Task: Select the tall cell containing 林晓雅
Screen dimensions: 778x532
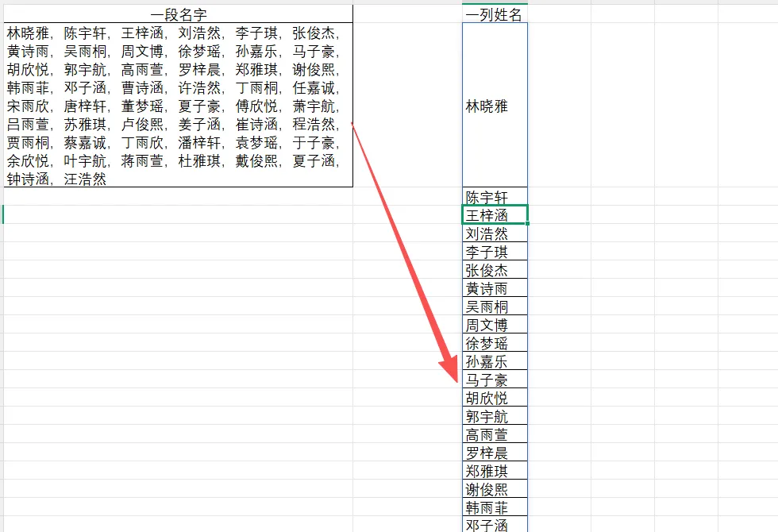Action: point(495,105)
